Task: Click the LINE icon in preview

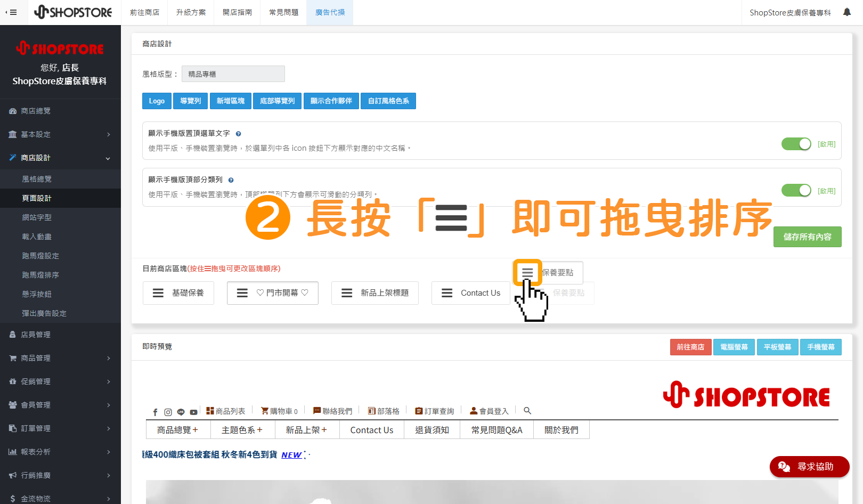Action: tap(181, 412)
